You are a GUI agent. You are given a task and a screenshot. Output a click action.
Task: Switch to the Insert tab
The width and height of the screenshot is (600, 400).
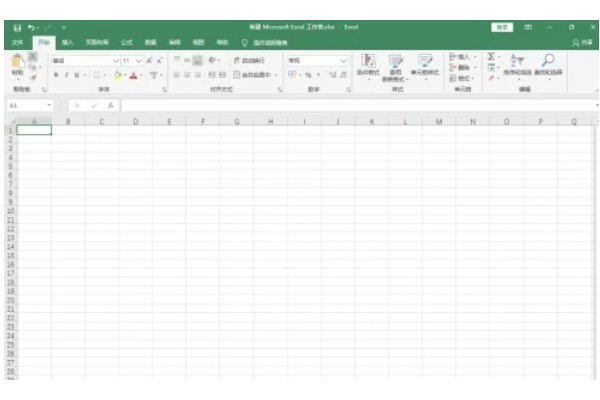click(67, 42)
